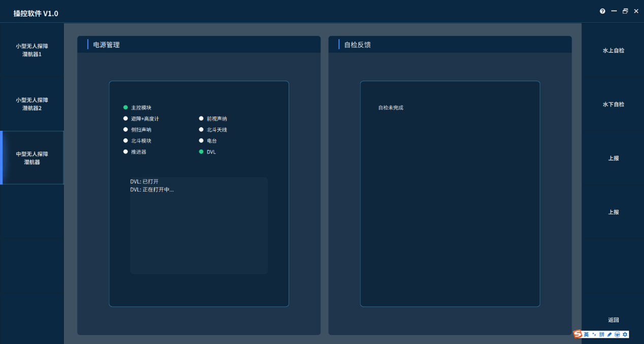Image resolution: width=644 pixels, height=344 pixels.
Task: Click the DVL status log area
Action: [198, 226]
